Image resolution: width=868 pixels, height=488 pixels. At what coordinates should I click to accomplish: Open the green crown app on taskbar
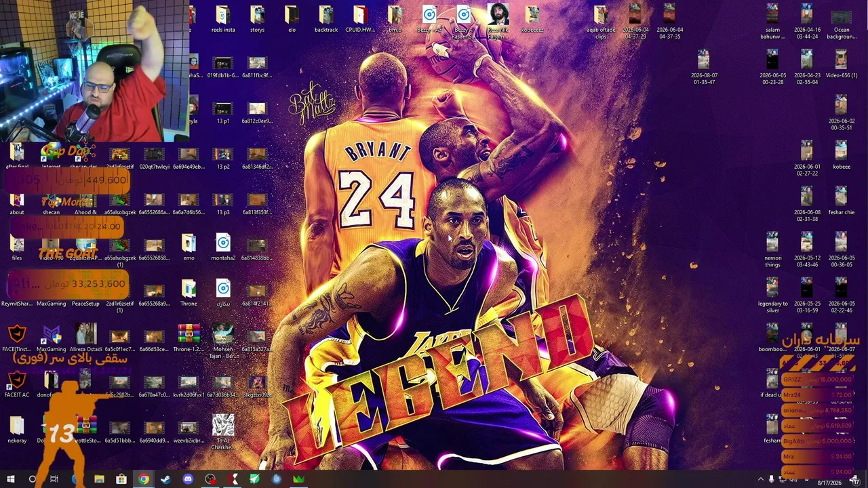coord(298,479)
